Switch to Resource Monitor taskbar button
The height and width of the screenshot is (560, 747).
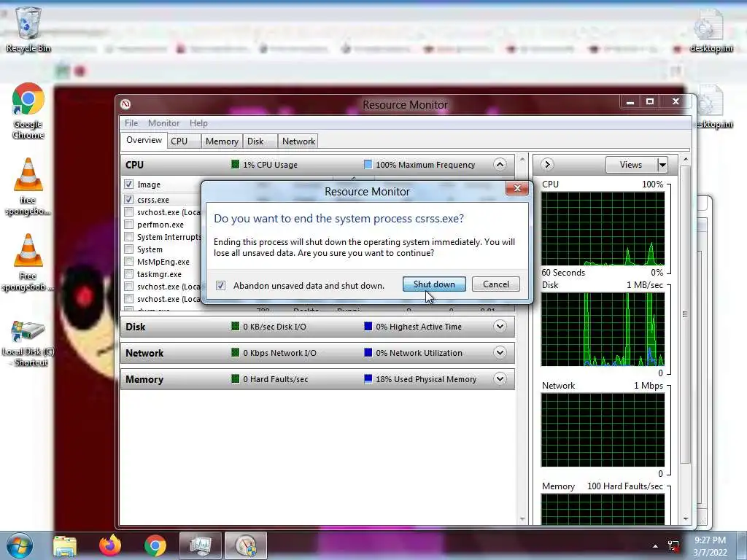[x=245, y=545]
